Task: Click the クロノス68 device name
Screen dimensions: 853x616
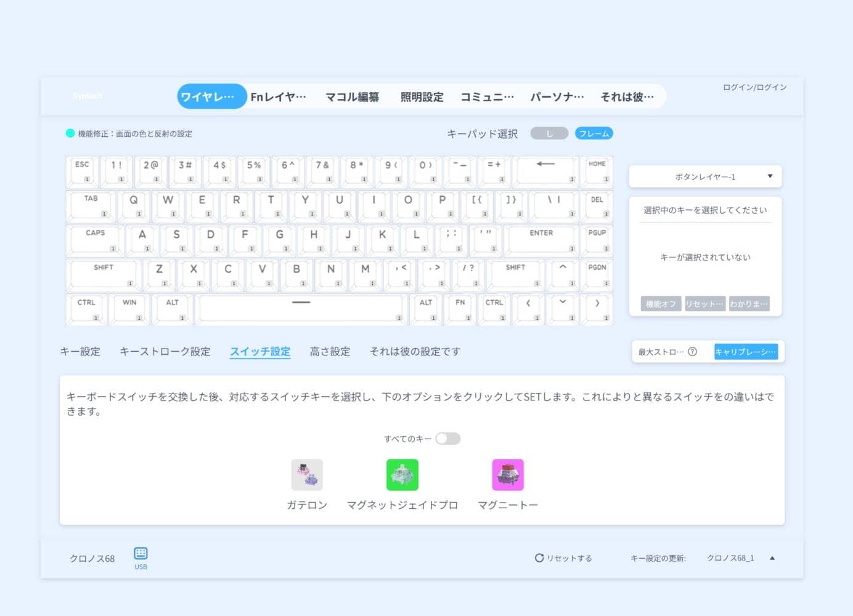Action: pos(92,558)
